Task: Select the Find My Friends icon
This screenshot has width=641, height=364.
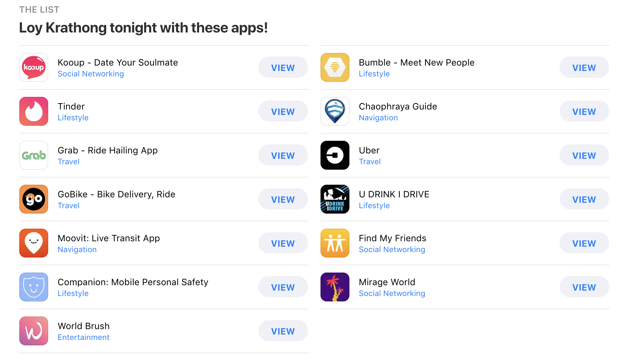Action: click(335, 243)
